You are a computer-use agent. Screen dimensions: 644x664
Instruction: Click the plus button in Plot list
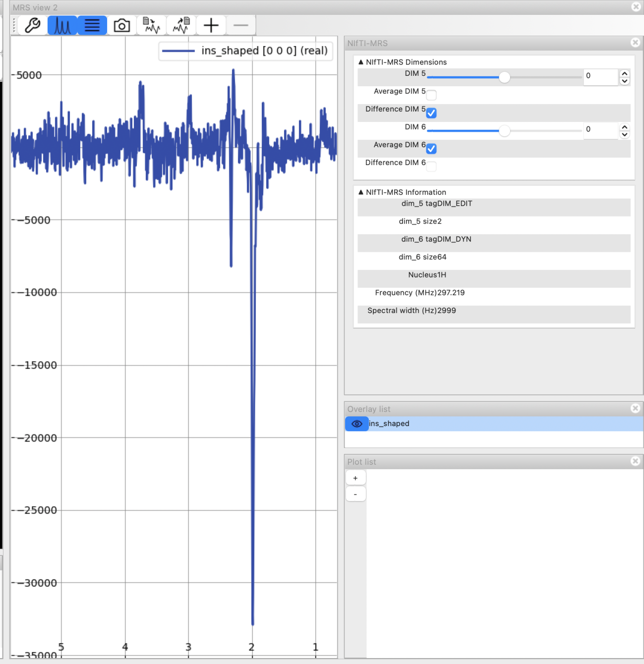[x=355, y=478]
